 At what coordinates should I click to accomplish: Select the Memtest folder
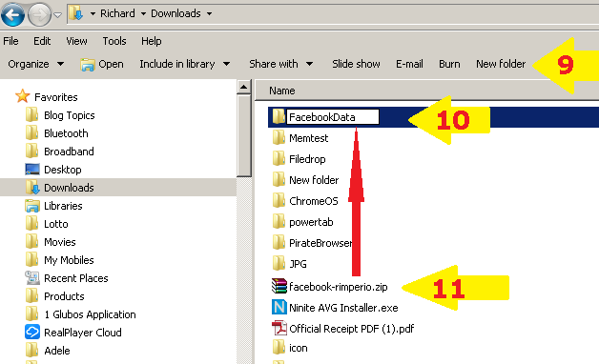point(308,138)
